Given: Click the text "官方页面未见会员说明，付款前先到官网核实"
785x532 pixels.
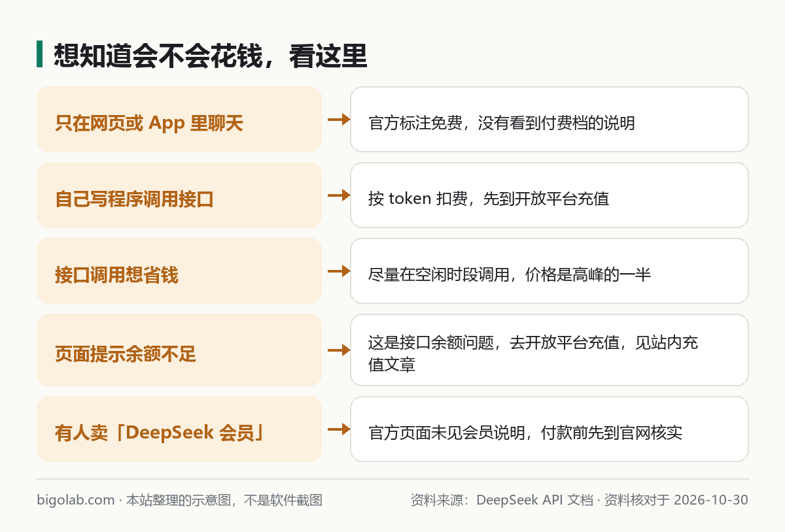Looking at the screenshot, I should [525, 433].
